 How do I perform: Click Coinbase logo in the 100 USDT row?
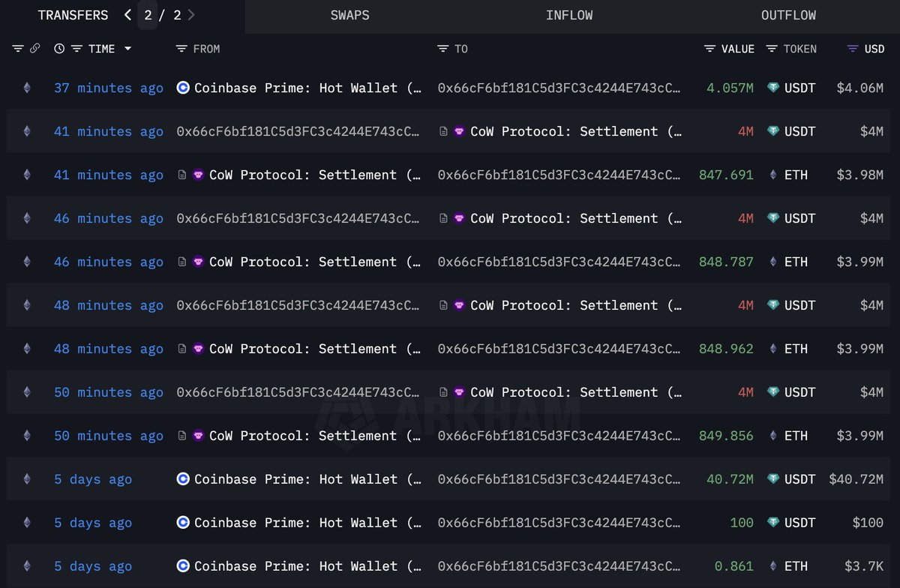point(183,523)
